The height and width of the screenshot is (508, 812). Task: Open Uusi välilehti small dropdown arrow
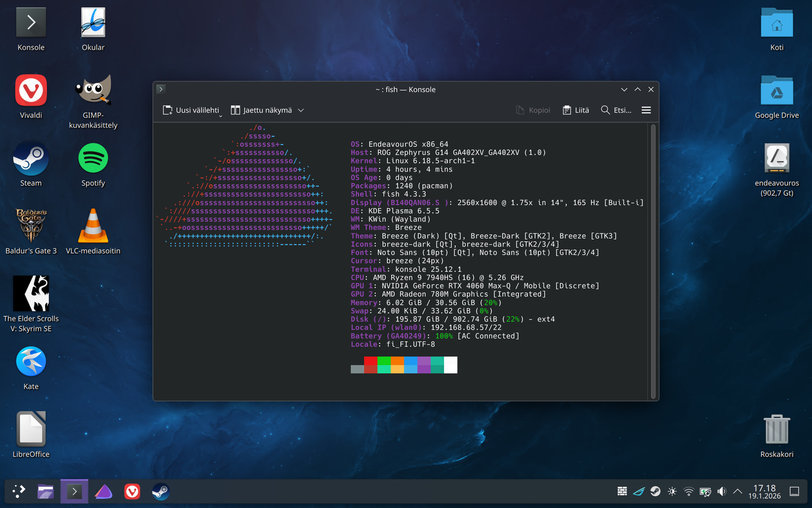tap(220, 116)
